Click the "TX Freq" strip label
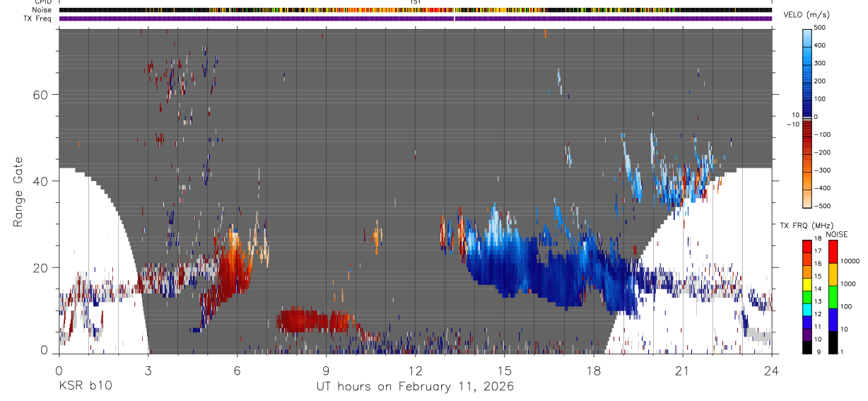The width and height of the screenshot is (868, 401). pos(39,18)
